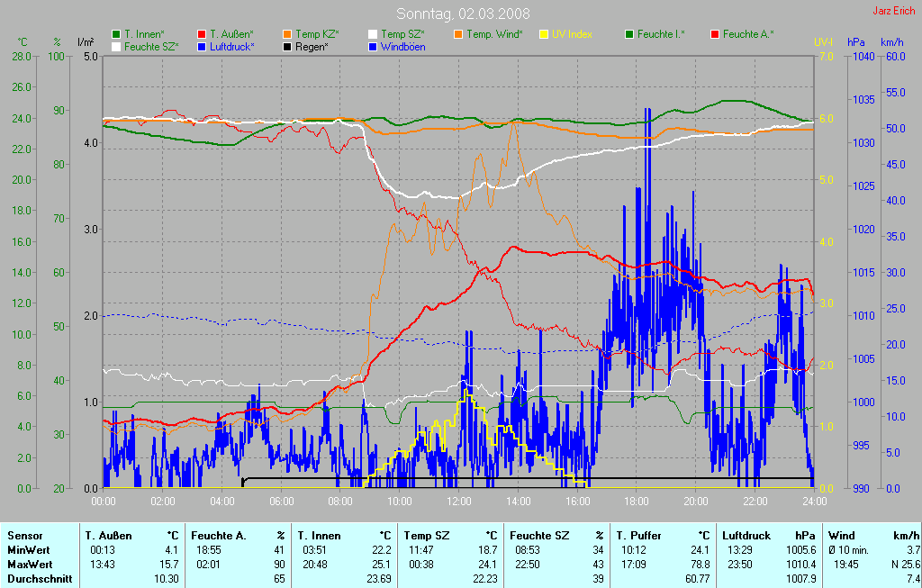
Task: Toggle the Feuchte SZ series label
Action: click(151, 46)
